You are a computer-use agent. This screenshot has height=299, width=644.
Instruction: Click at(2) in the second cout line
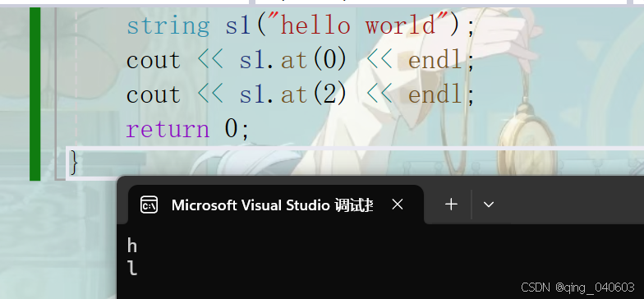click(x=314, y=94)
